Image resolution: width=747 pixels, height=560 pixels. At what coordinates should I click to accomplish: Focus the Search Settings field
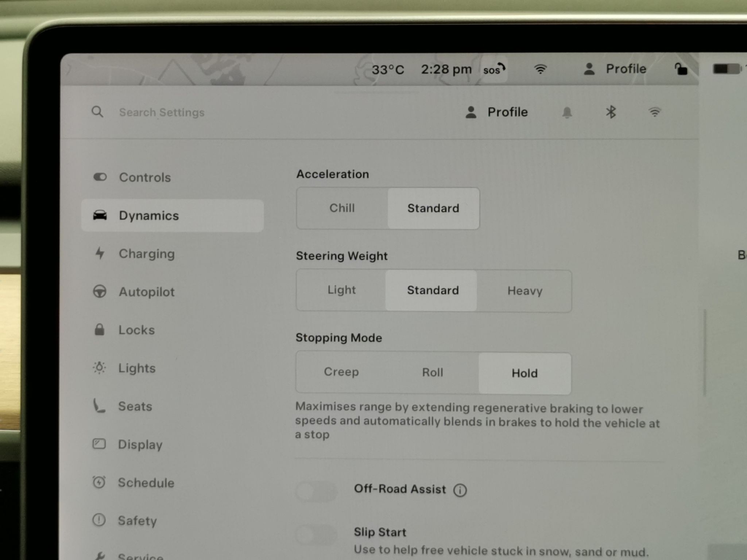point(162,112)
